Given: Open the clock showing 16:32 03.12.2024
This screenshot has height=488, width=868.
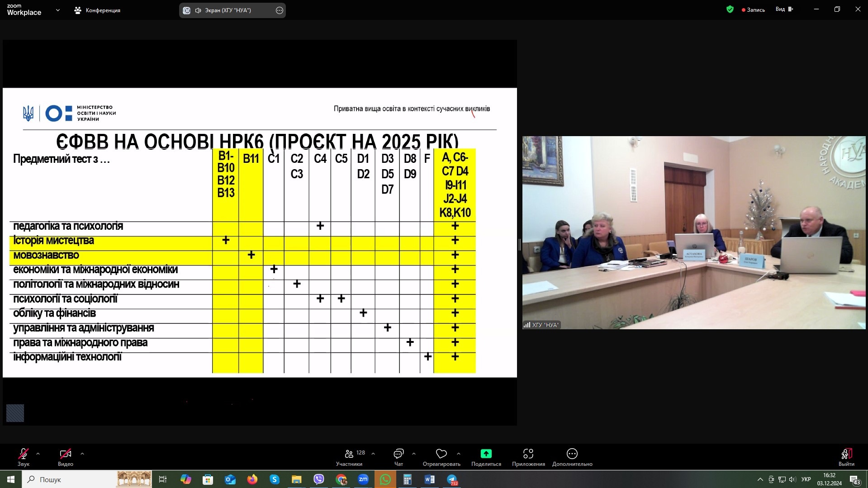Looking at the screenshot, I should coord(830,479).
